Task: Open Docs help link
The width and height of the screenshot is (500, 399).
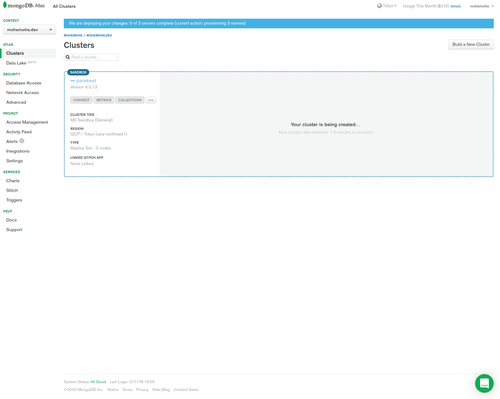Action: (x=11, y=220)
